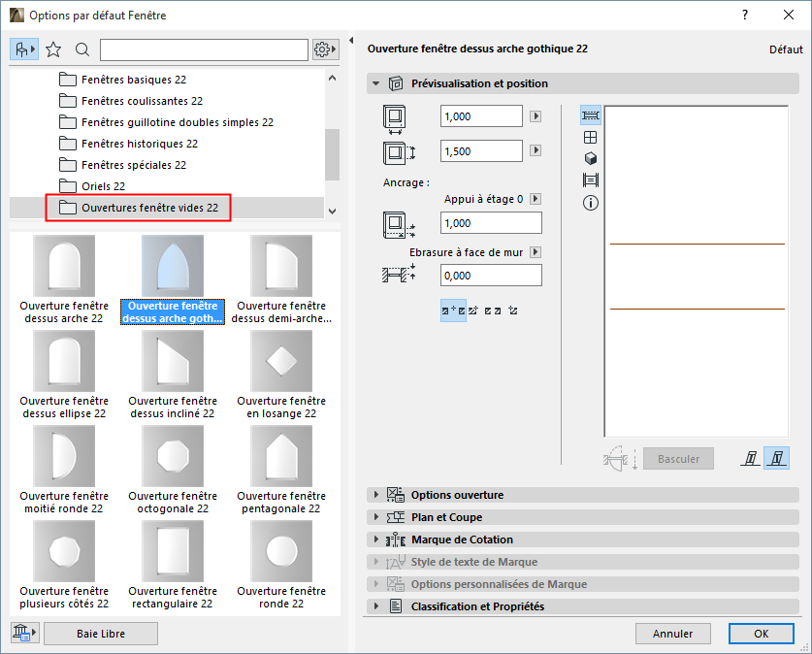The image size is (812, 654).
Task: Click the folder list scroll up arrow
Action: click(333, 78)
